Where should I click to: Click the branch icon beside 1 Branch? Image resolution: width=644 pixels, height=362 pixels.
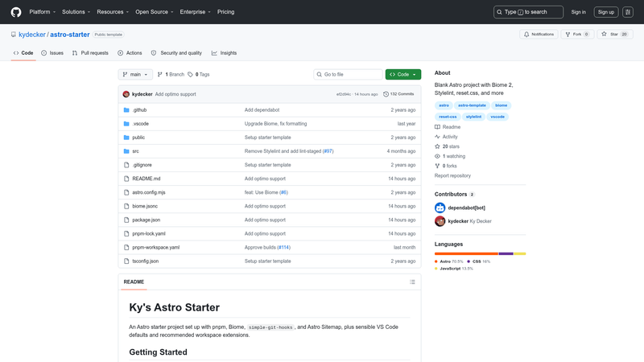(159, 75)
